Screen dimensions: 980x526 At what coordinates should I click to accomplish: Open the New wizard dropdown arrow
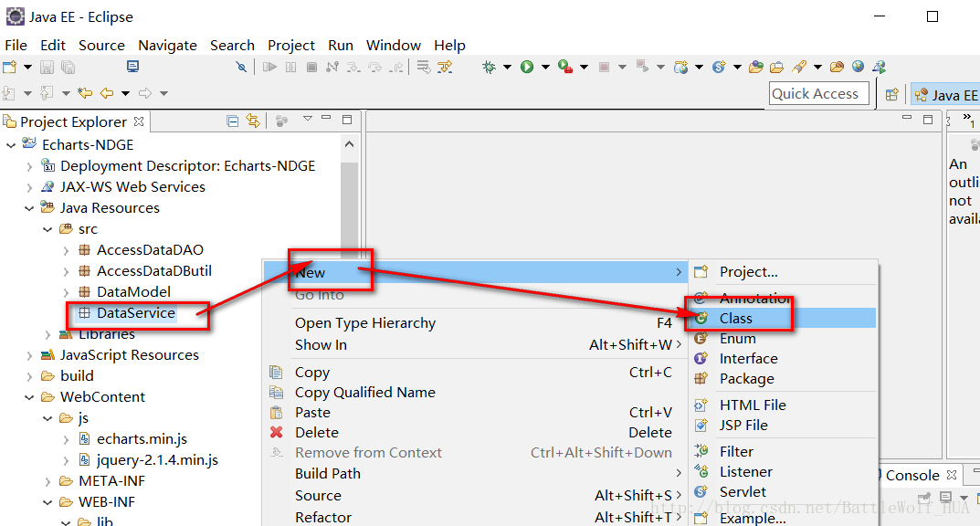(x=26, y=67)
